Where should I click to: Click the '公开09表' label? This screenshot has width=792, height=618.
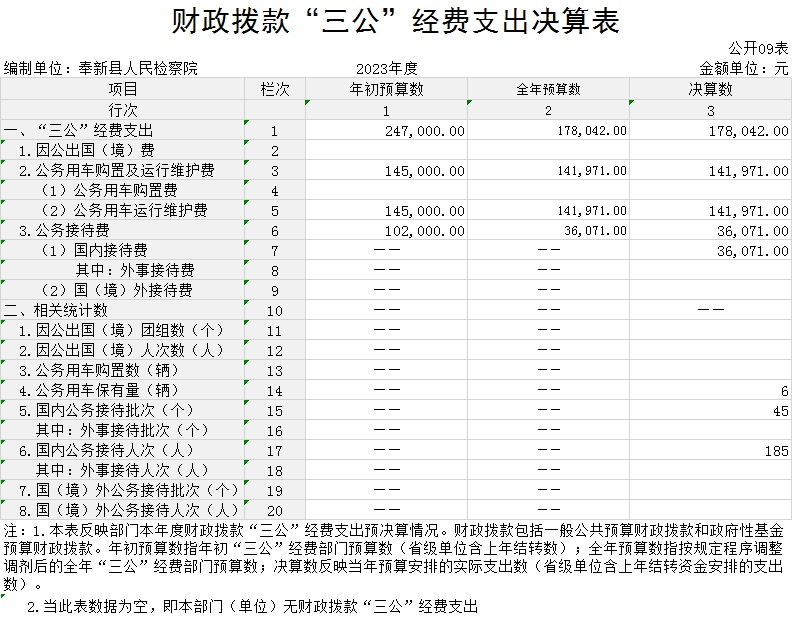coord(758,48)
